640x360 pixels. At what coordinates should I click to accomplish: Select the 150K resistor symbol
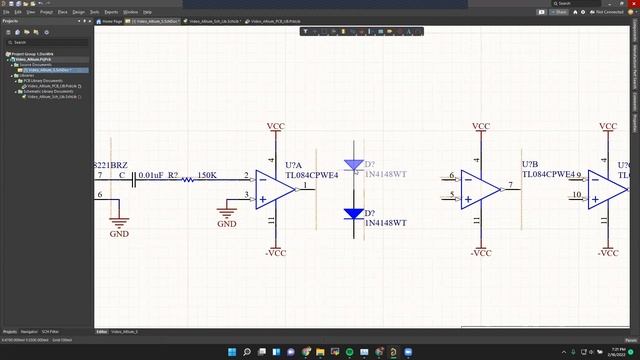187,180
